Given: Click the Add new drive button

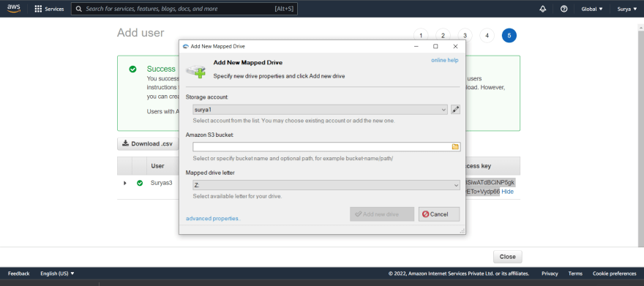Looking at the screenshot, I should coord(382,214).
